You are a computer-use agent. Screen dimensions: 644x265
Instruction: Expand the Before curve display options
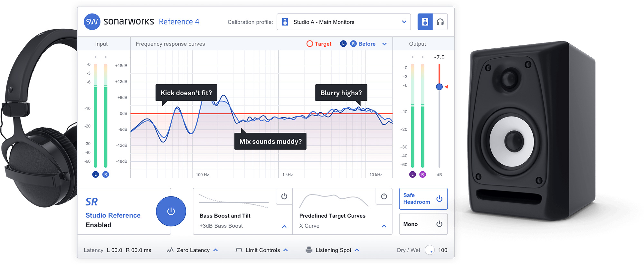384,44
